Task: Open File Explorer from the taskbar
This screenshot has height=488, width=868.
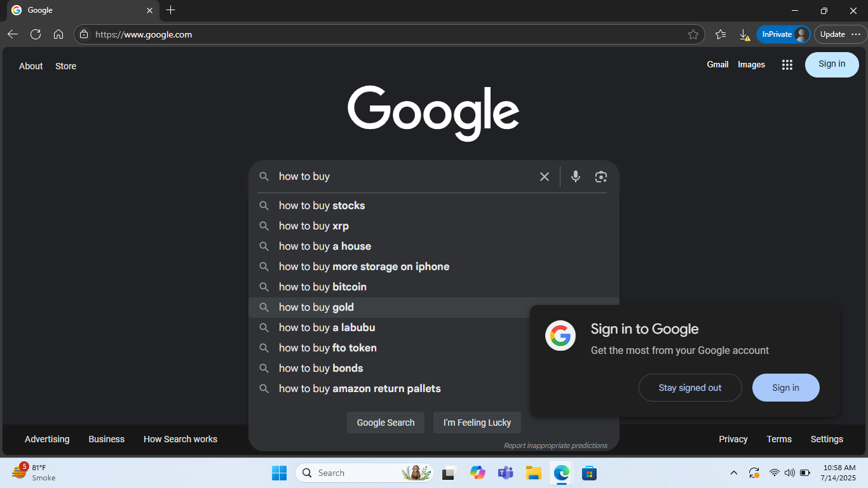Action: (534, 473)
